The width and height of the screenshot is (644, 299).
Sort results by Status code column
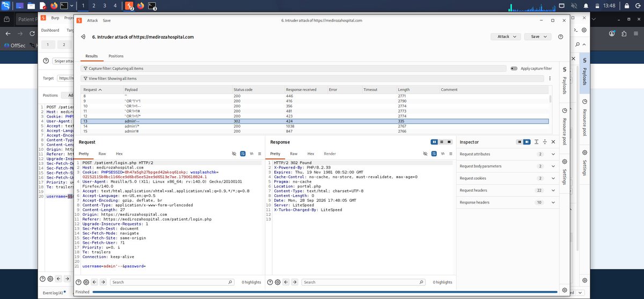coord(243,90)
